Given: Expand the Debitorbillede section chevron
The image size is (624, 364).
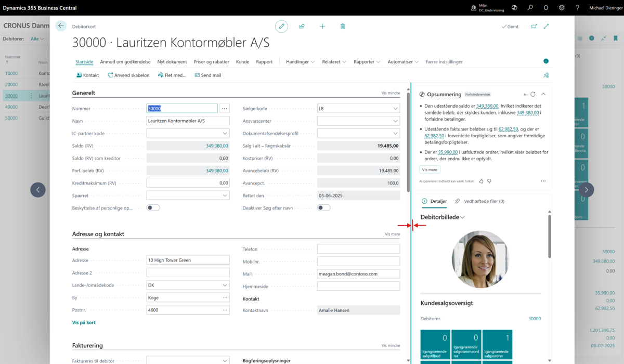Looking at the screenshot, I should click(462, 217).
